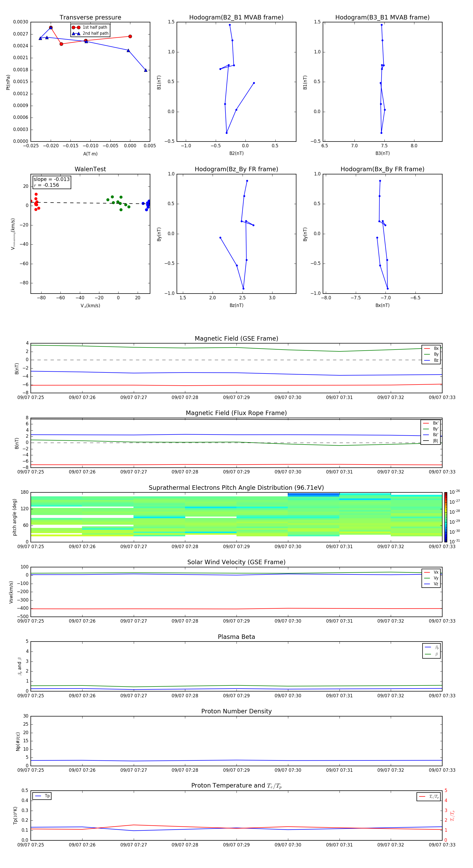Click the "1st half path" legend entry
Screen dimensions: 473x868
click(90, 27)
